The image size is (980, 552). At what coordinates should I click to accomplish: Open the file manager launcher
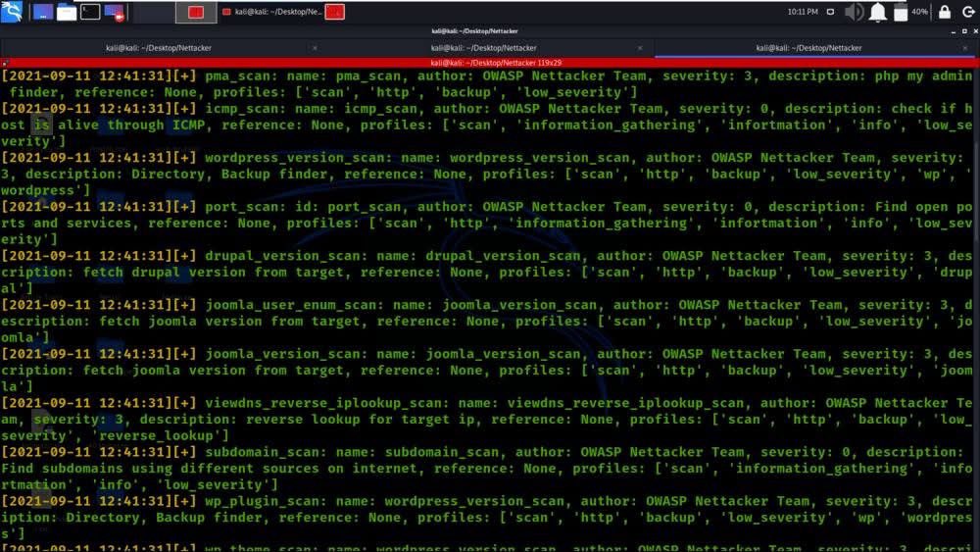point(67,12)
